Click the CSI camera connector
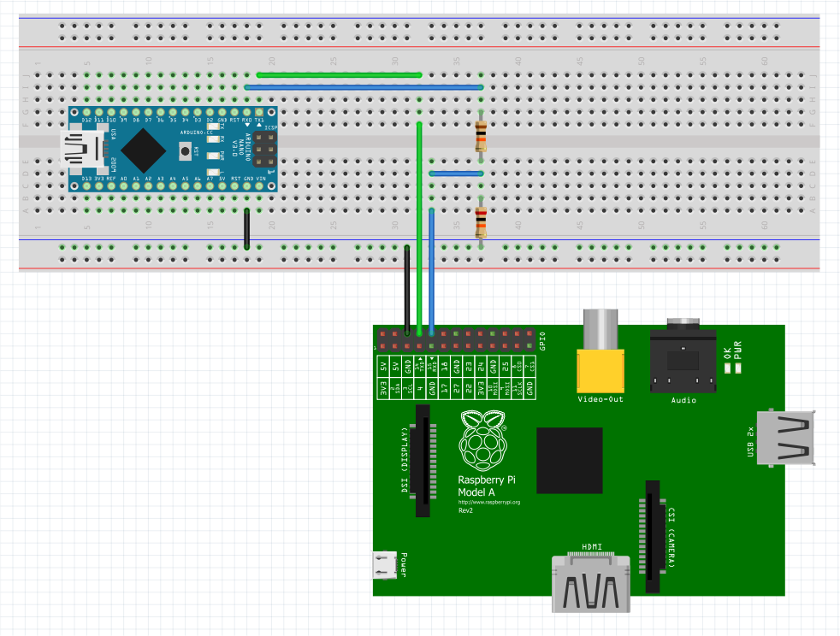The height and width of the screenshot is (636, 840). (x=653, y=537)
